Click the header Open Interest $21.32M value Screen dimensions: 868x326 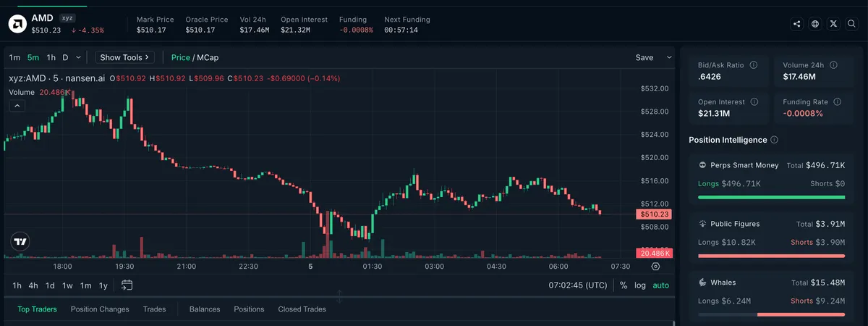[295, 30]
